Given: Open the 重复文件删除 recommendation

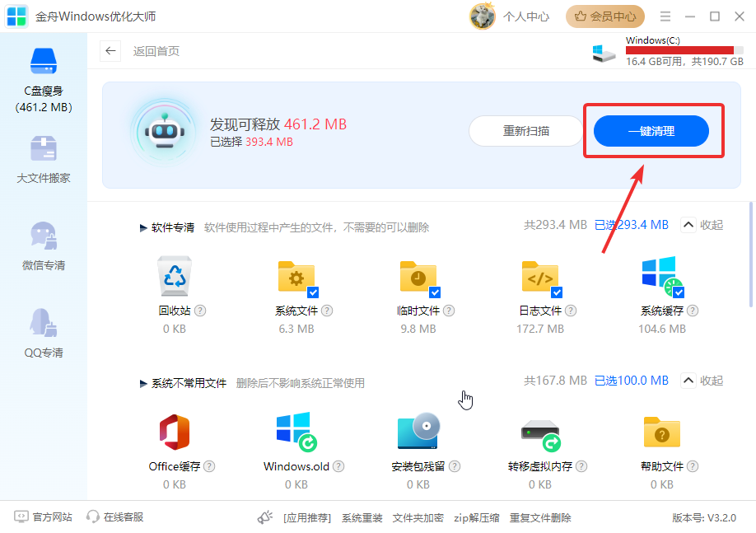Looking at the screenshot, I should coord(540,518).
